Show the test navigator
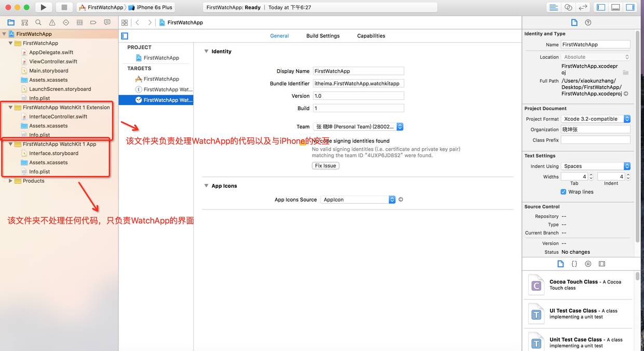This screenshot has width=644, height=351. [x=66, y=22]
